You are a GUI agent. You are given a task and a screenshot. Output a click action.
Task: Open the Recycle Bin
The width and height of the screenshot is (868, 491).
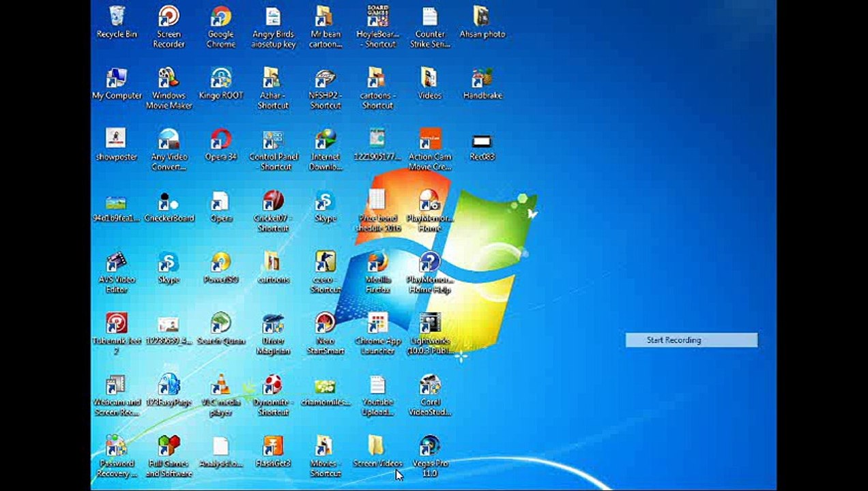[x=117, y=23]
